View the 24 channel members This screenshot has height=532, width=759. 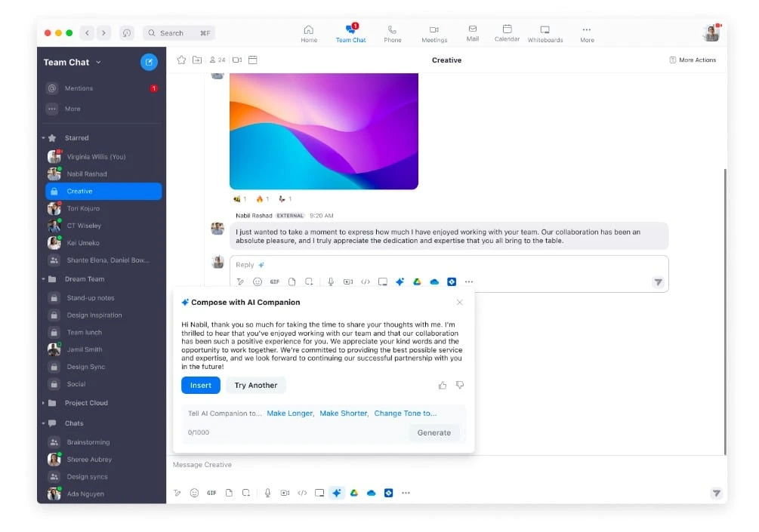tap(218, 60)
